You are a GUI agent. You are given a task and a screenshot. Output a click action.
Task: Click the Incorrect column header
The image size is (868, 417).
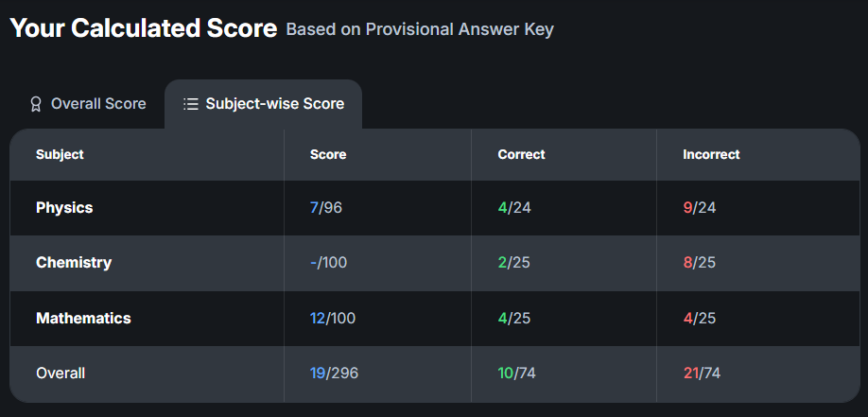point(711,154)
